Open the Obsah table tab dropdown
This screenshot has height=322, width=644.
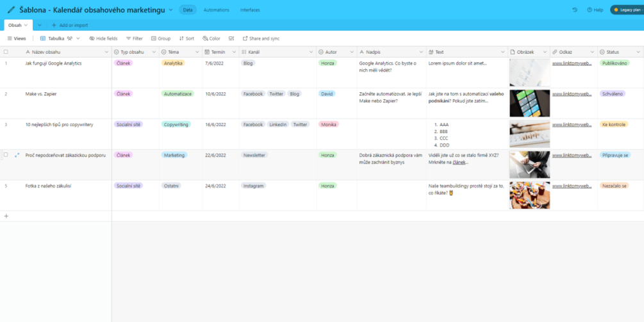[x=26, y=25]
